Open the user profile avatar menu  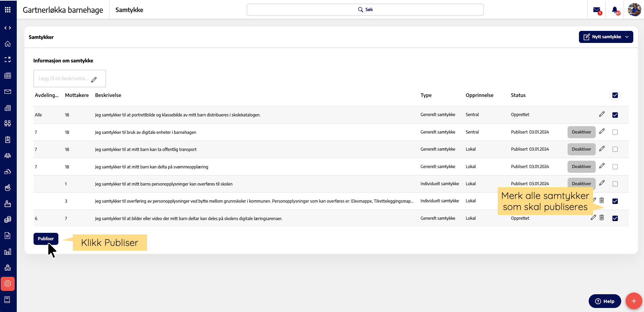coord(634,10)
